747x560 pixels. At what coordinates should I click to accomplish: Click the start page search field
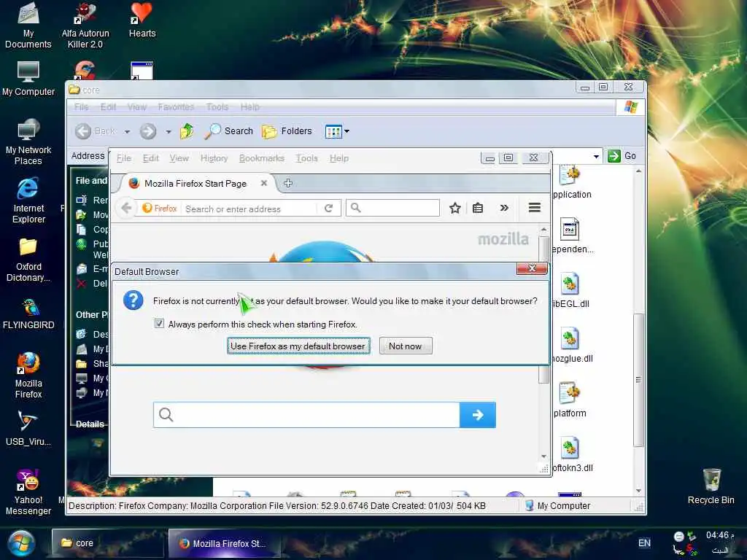tap(306, 415)
